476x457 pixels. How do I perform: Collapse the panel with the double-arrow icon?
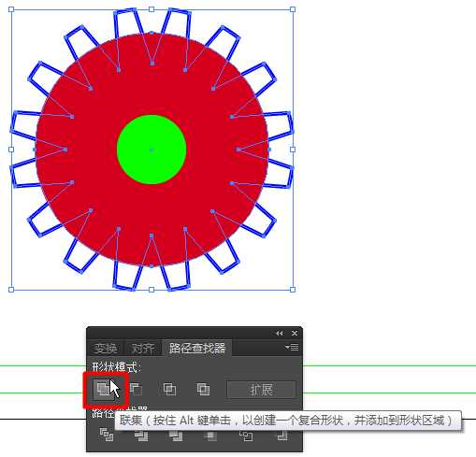point(280,334)
